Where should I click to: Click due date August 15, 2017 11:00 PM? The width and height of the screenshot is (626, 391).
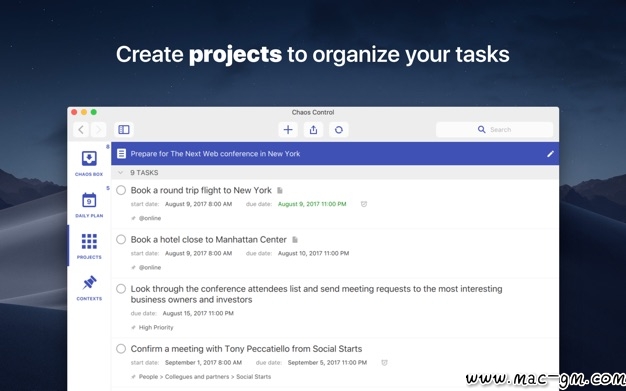(x=198, y=313)
